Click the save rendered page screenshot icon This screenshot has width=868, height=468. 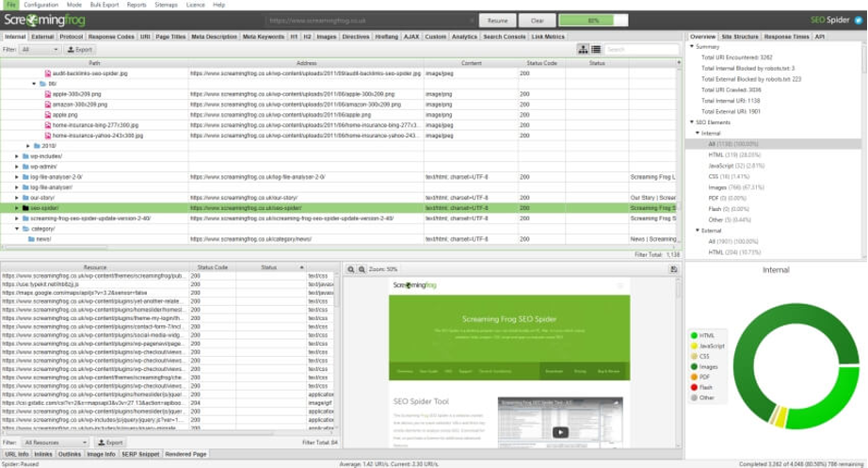click(674, 269)
